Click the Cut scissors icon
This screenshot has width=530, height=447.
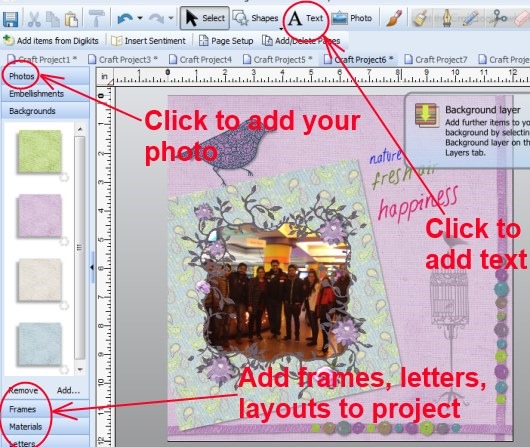click(34, 19)
